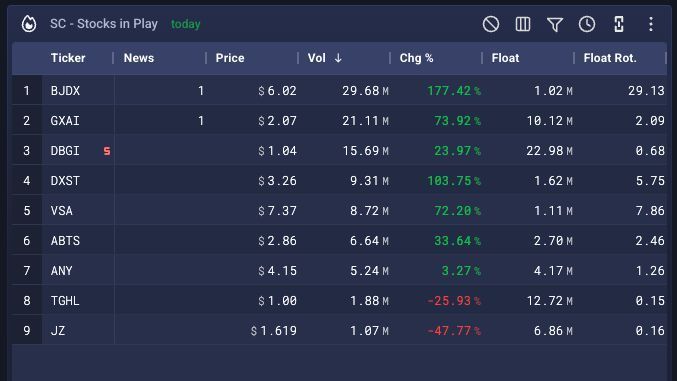Screen dimensions: 677x381
Task: Click the 29.13 float rotation cell
Action: 646,91
